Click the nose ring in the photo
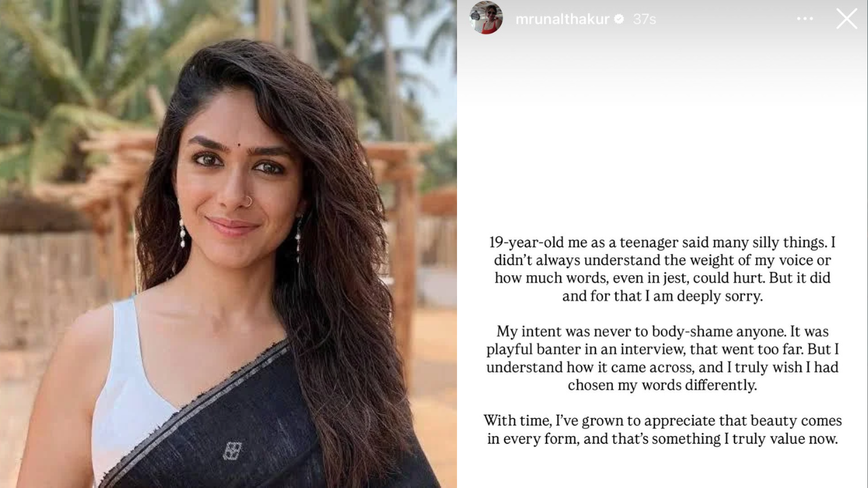The width and height of the screenshot is (868, 488). (248, 201)
